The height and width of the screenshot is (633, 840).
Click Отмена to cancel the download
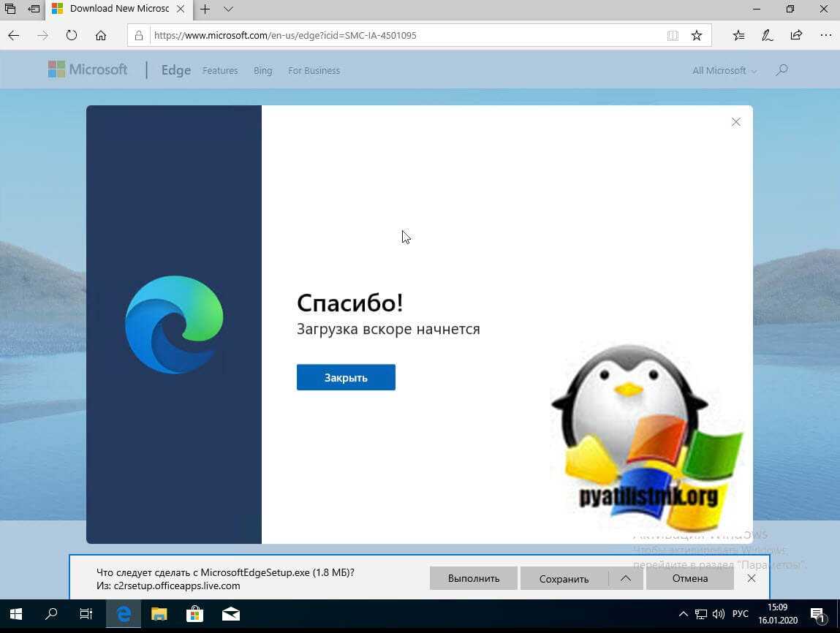pos(690,578)
